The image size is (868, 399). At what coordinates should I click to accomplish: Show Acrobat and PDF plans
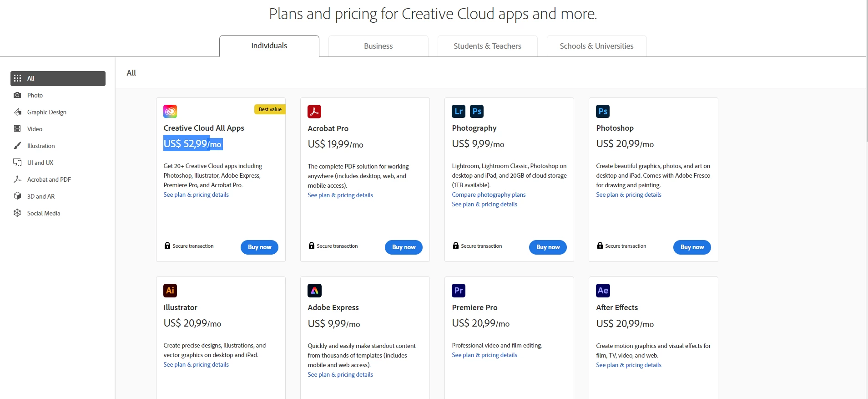pos(49,179)
